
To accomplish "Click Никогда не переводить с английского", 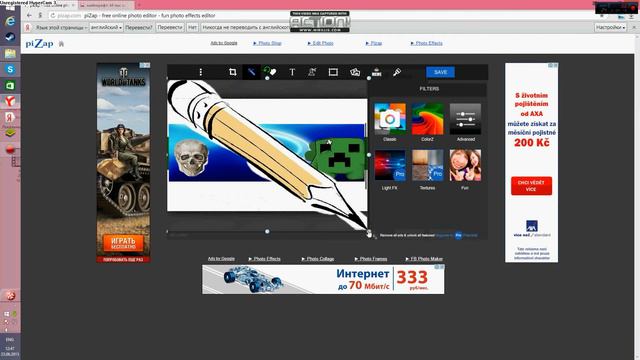I will pos(246,27).
